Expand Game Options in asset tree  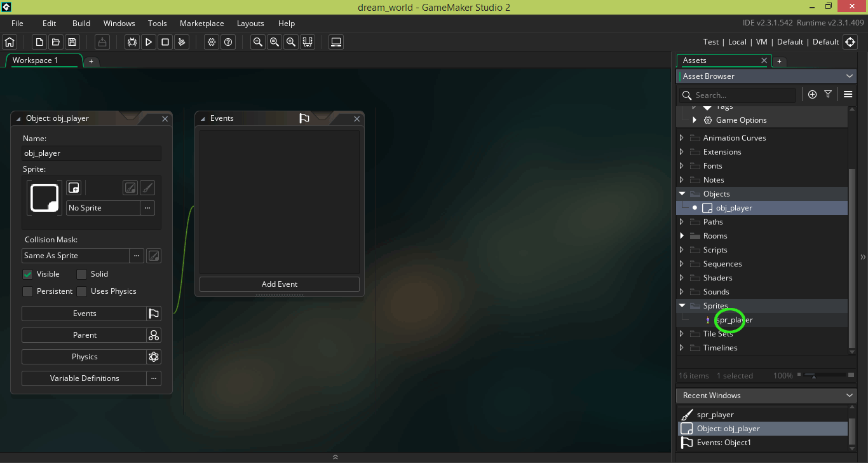point(695,120)
